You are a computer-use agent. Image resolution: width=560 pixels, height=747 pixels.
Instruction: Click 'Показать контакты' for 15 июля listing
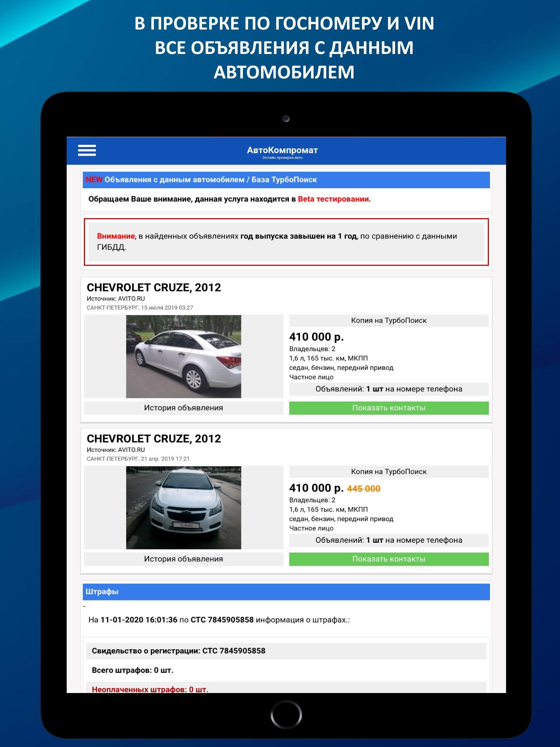pos(389,408)
